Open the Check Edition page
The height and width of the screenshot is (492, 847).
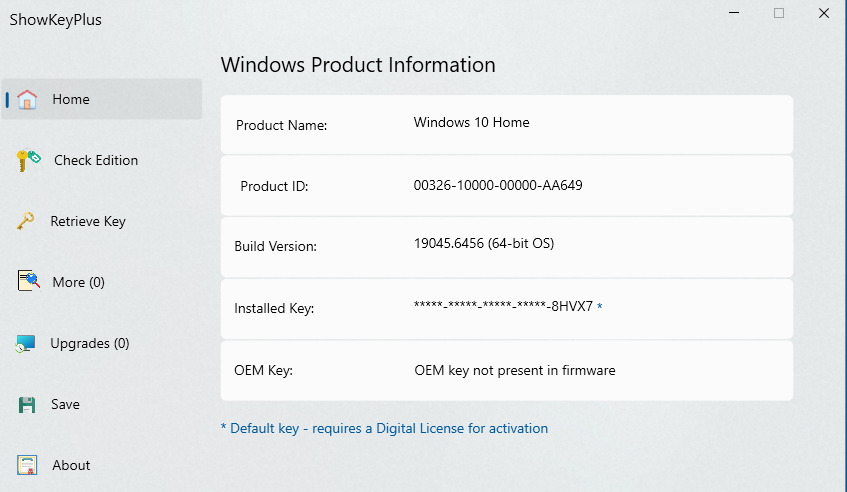[x=96, y=160]
